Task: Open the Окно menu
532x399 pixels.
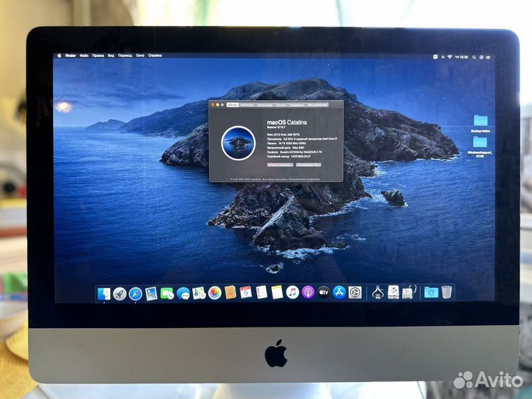Action: point(140,55)
